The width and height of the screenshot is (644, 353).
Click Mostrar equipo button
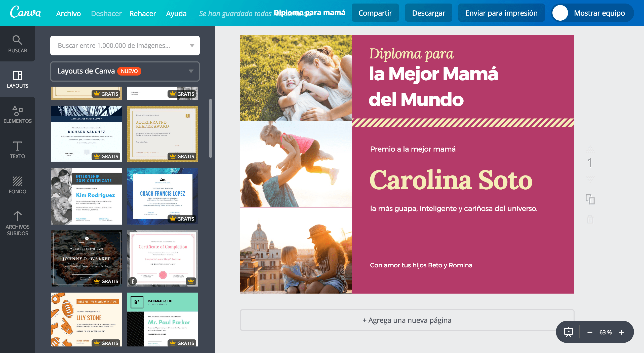coord(592,13)
